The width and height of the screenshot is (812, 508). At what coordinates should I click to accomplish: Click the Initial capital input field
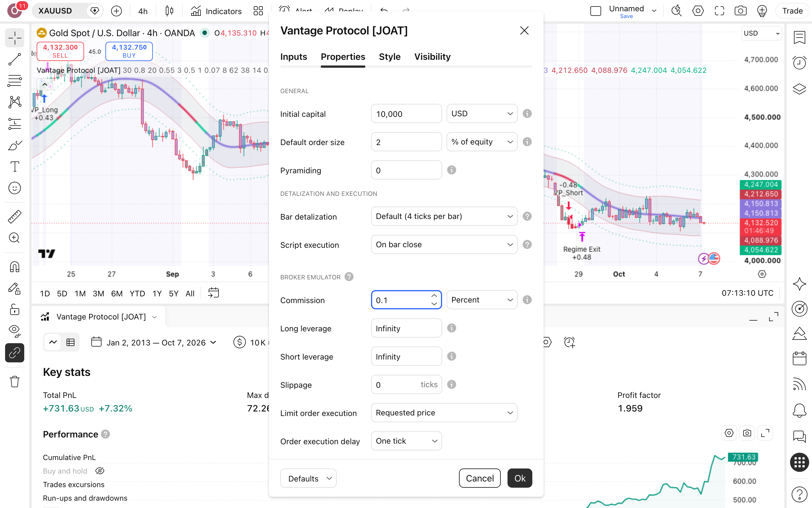click(406, 113)
